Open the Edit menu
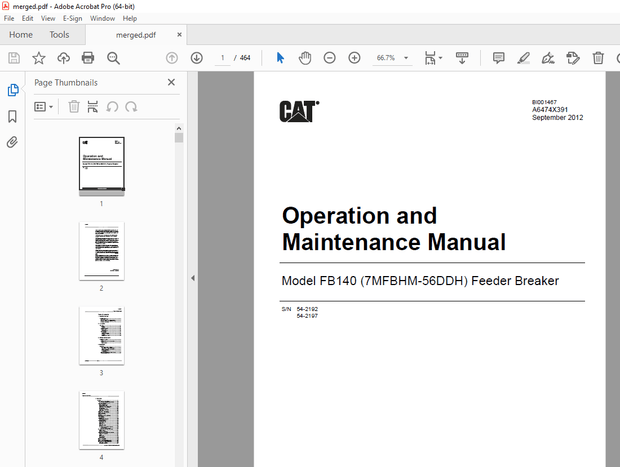The height and width of the screenshot is (467, 620). click(27, 18)
